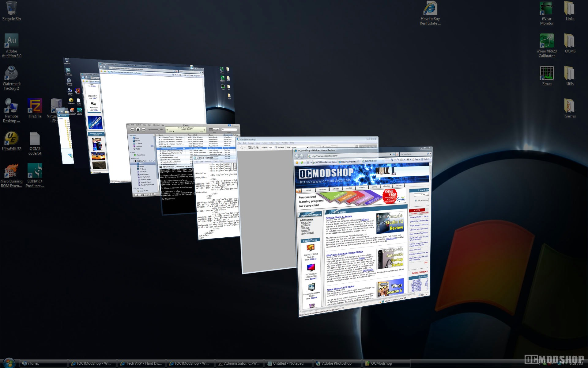Open the Wings Season 6 DVD Review link
The width and height of the screenshot is (588, 368).
point(341,288)
